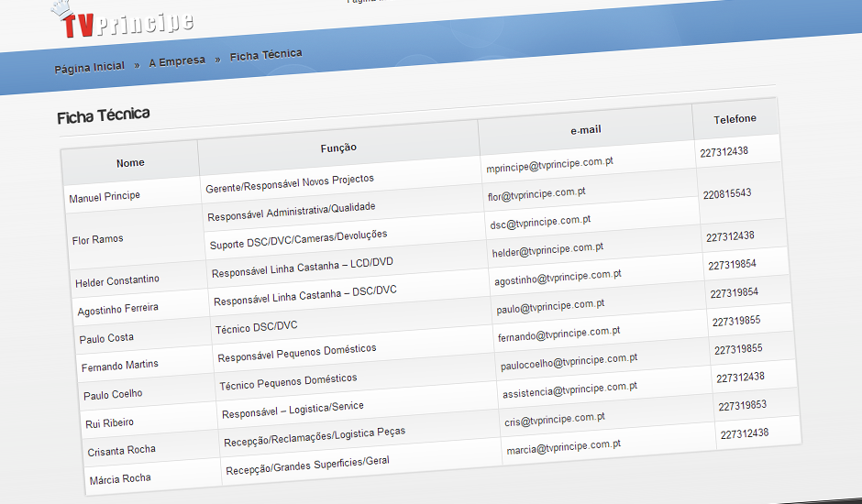
Task: Click phone number 227319853
Action: click(742, 406)
